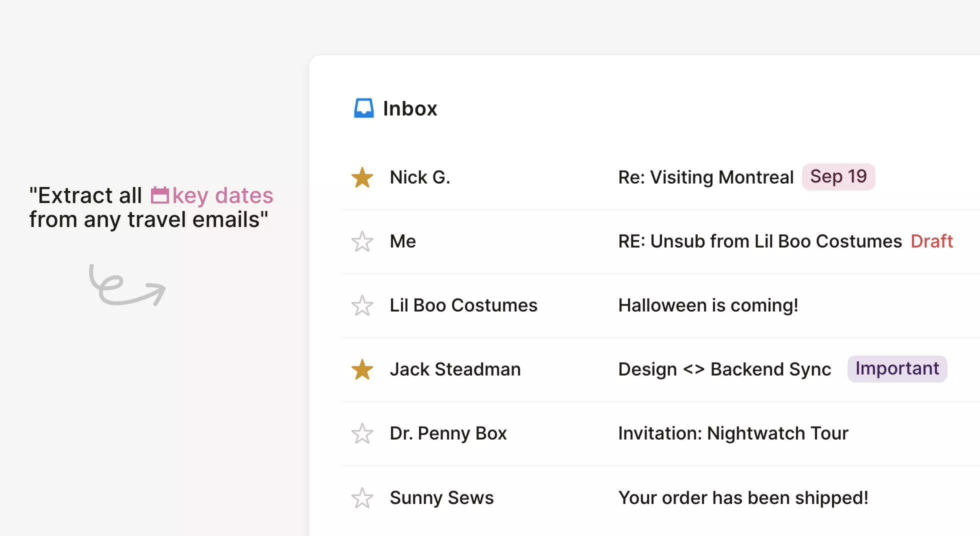980x536 pixels.
Task: Open Design <> Backend Sync email
Action: (724, 369)
